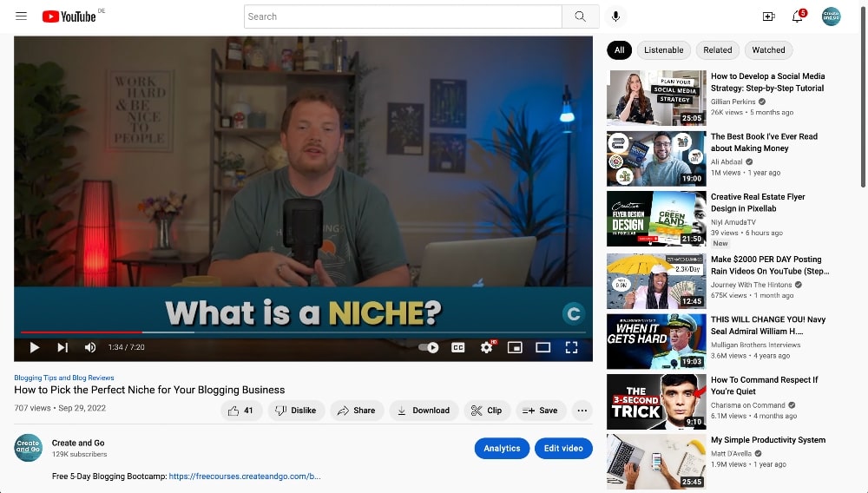Screen dimensions: 868x493
Task: Click Charisma on Command channel
Action: 748,405
